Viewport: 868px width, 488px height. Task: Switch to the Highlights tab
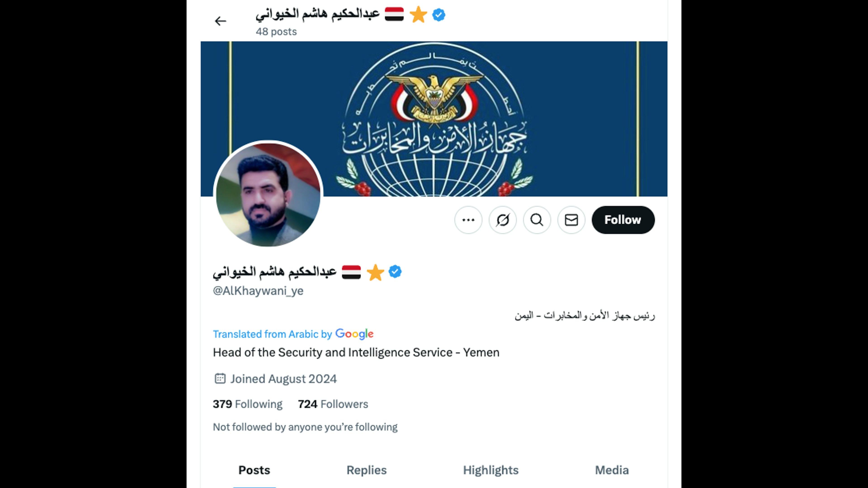pos(491,470)
